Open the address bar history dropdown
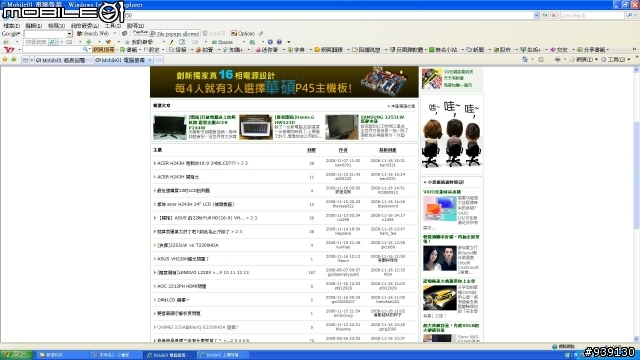The width and height of the screenshot is (640, 360). point(536,16)
